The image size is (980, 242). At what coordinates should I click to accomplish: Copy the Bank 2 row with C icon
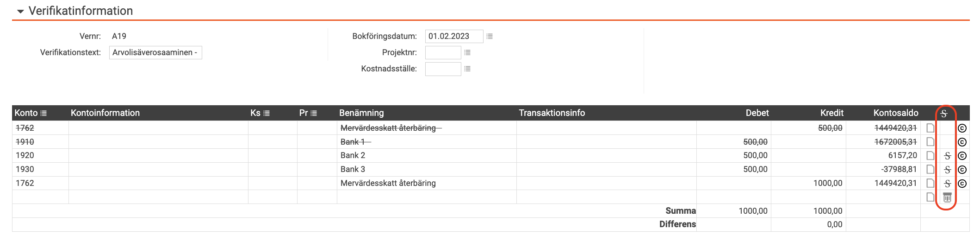click(962, 156)
